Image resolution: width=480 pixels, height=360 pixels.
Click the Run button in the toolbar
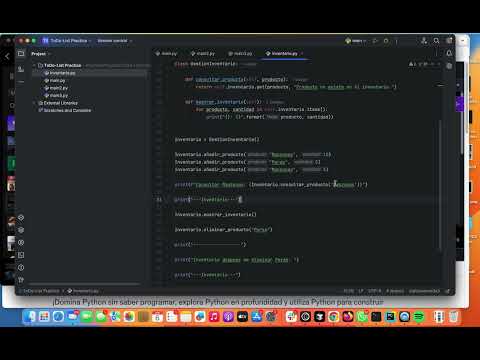coord(375,41)
